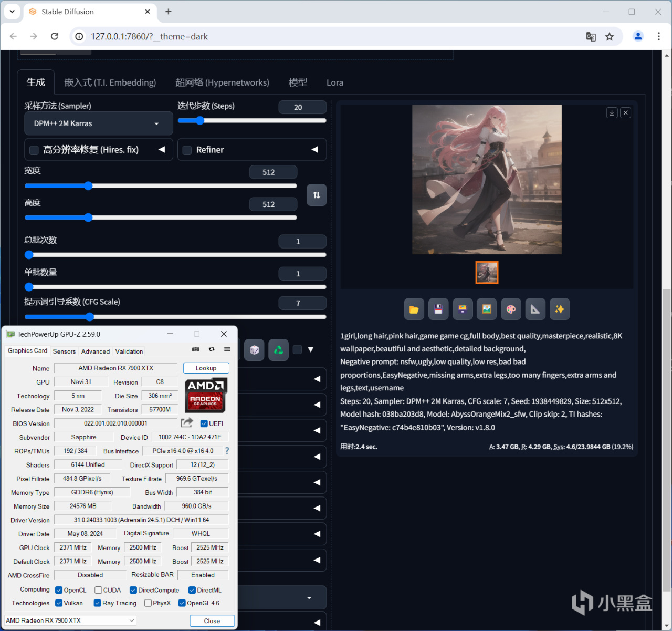The width and height of the screenshot is (672, 631).
Task: Toggle the OpenGL 4.6 checkbox
Action: point(182,603)
